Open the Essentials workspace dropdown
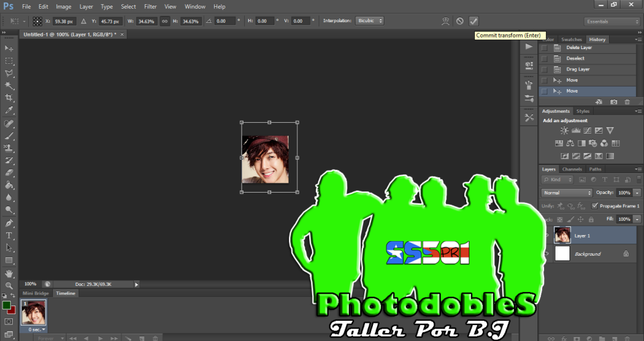644x341 pixels. (612, 21)
